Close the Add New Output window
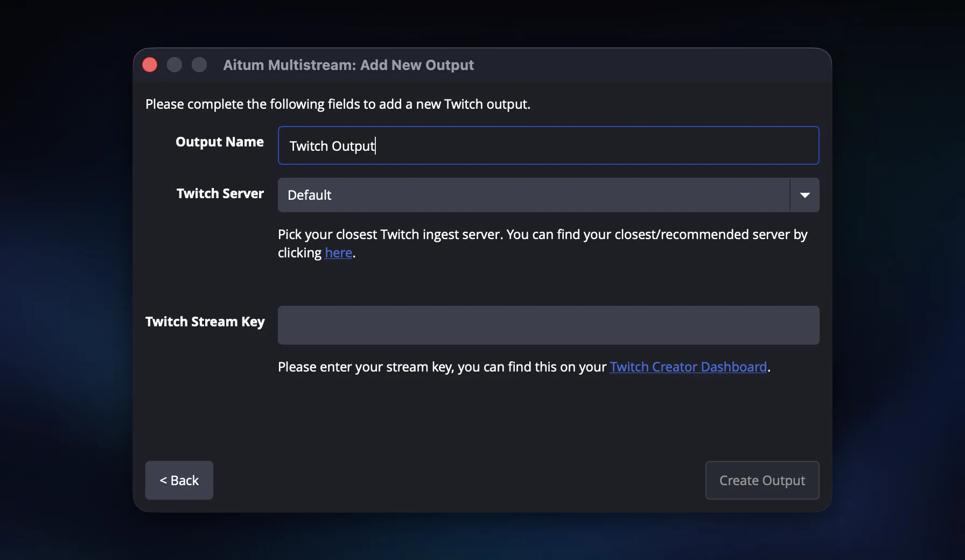This screenshot has height=560, width=965. point(150,65)
